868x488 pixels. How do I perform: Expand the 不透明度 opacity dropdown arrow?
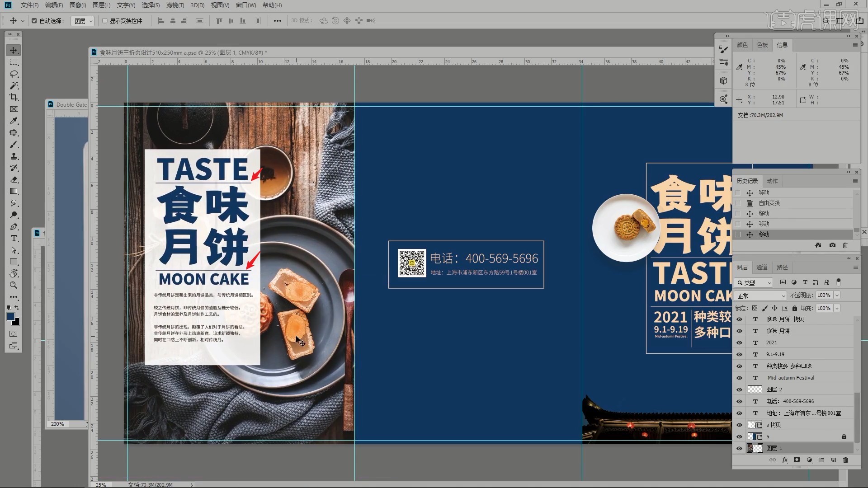coord(837,295)
